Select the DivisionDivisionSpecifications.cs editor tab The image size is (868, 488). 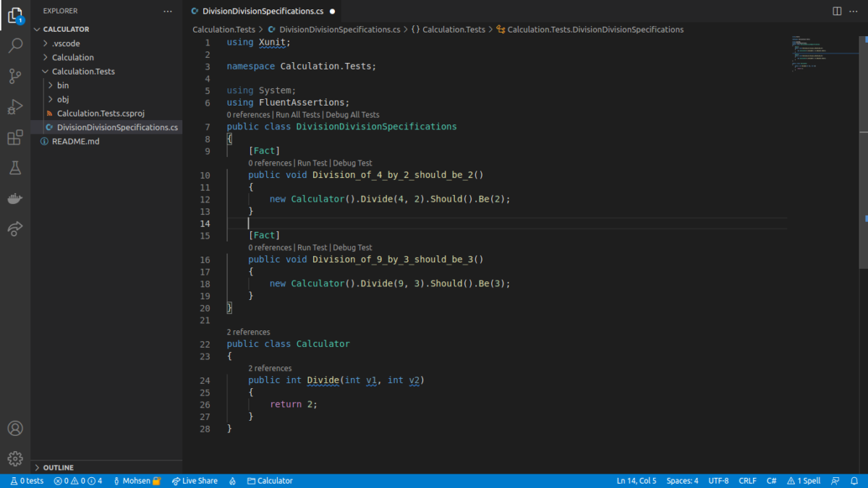click(x=262, y=12)
